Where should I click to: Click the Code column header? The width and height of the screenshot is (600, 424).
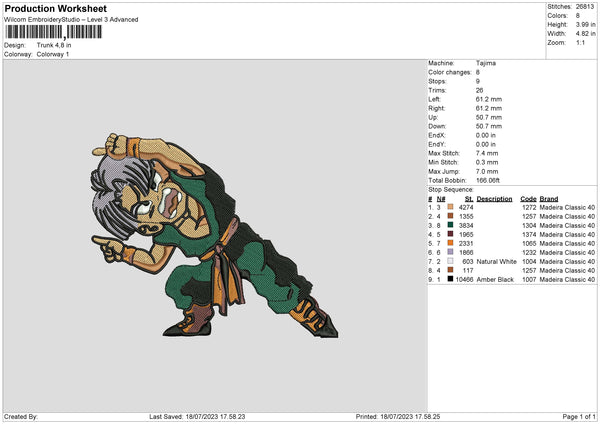point(528,198)
